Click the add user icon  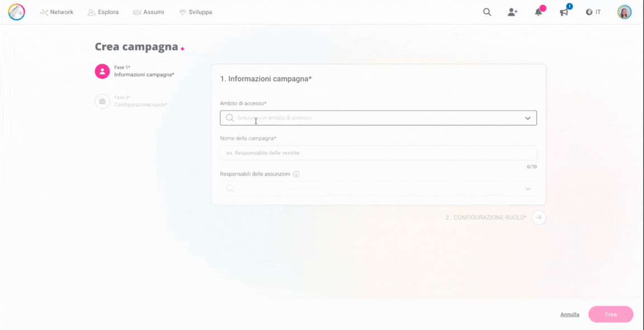click(513, 12)
